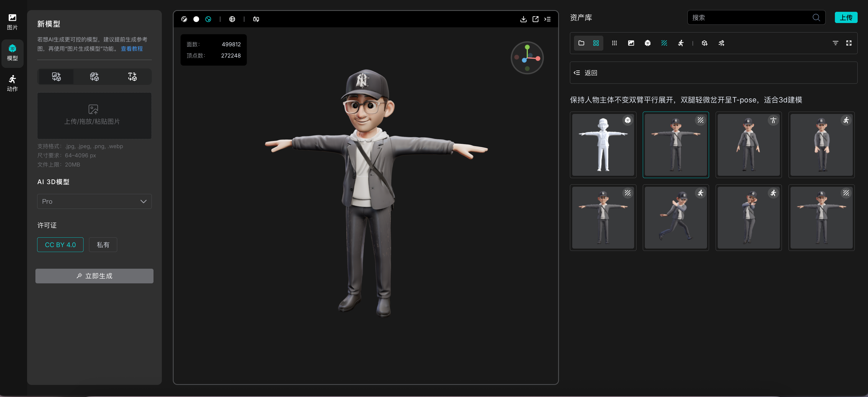Open the 查看教程 tutorial link
Viewport: 868px width, 397px height.
(x=131, y=49)
